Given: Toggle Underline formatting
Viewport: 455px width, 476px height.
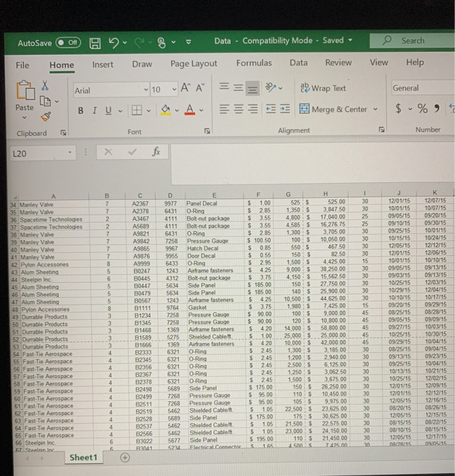Looking at the screenshot, I should [x=108, y=110].
